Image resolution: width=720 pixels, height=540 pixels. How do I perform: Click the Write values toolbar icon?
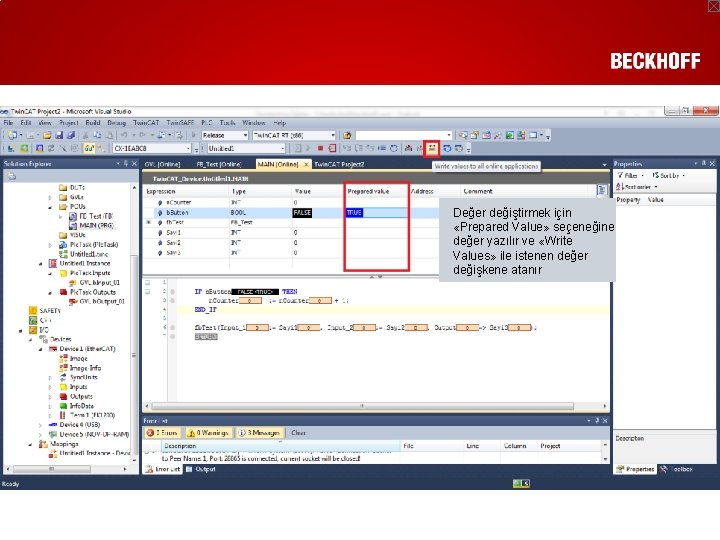432,148
